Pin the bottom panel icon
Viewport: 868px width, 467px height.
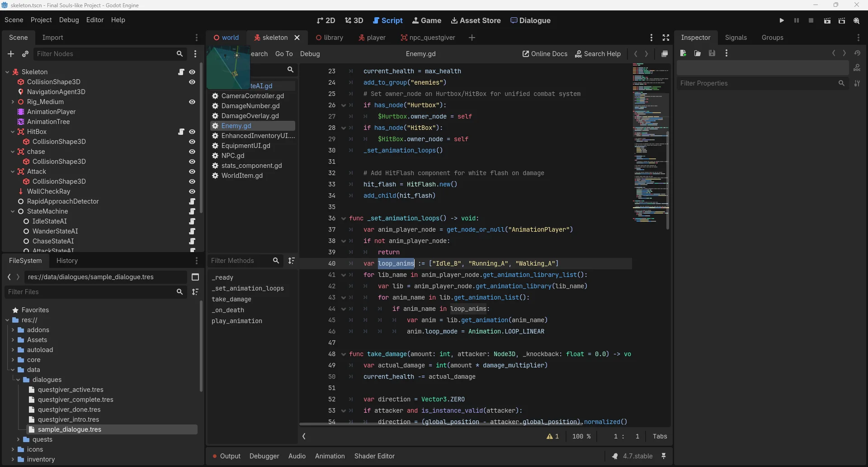tap(664, 456)
